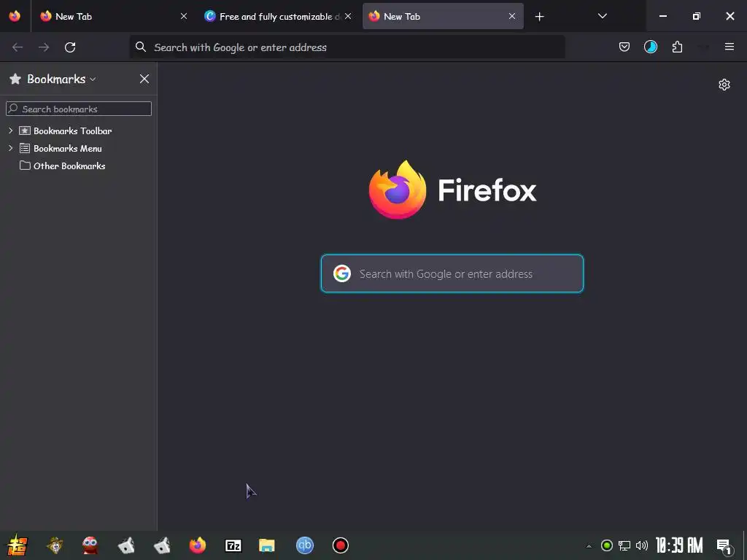Click the green circle tray icon
Viewport: 747px width, 560px height.
pos(607,545)
